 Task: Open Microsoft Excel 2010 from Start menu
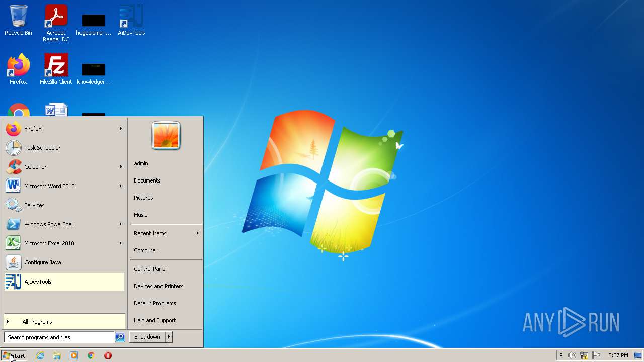(x=64, y=243)
